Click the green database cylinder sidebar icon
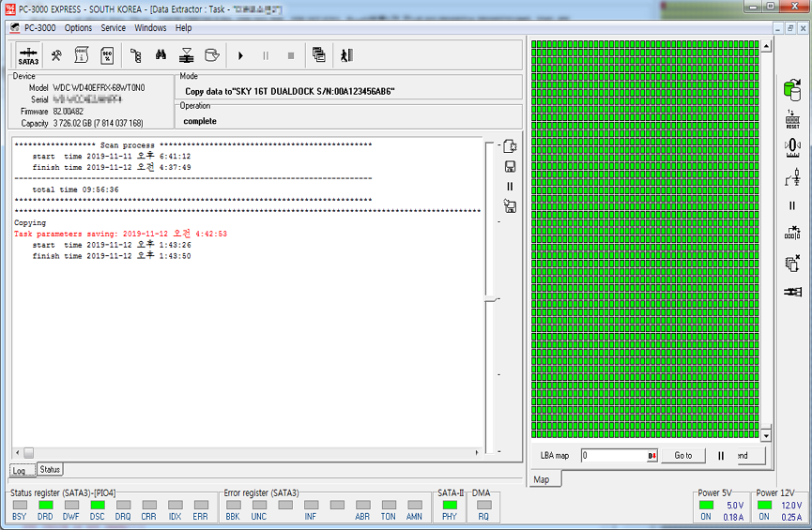Viewport: 812px width, 530px height. point(792,89)
